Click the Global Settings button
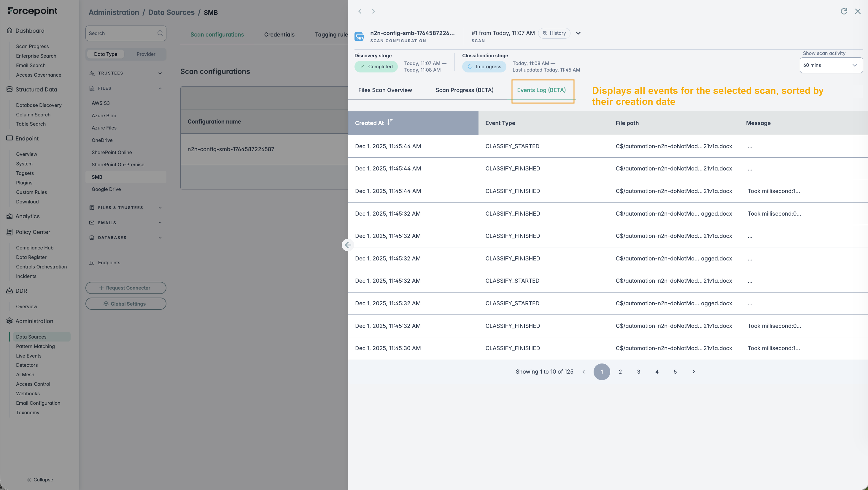The height and width of the screenshot is (490, 868). point(126,304)
